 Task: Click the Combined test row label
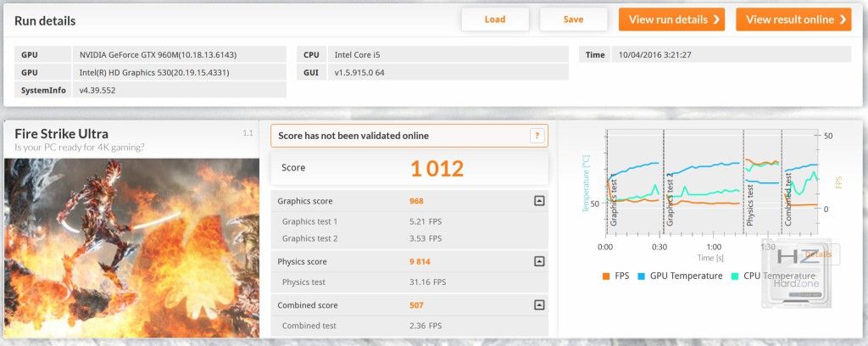309,326
